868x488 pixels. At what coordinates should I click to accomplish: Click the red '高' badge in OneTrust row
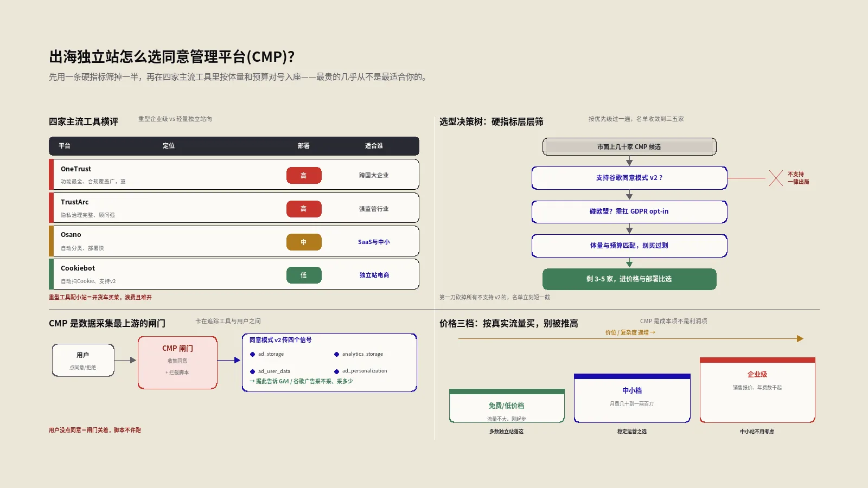tap(304, 176)
